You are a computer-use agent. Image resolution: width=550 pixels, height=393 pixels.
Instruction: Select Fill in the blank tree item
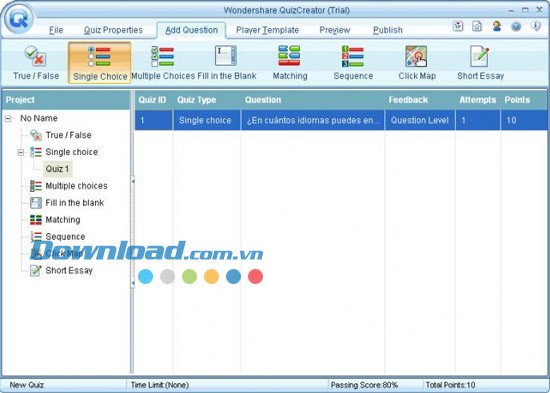pos(75,202)
